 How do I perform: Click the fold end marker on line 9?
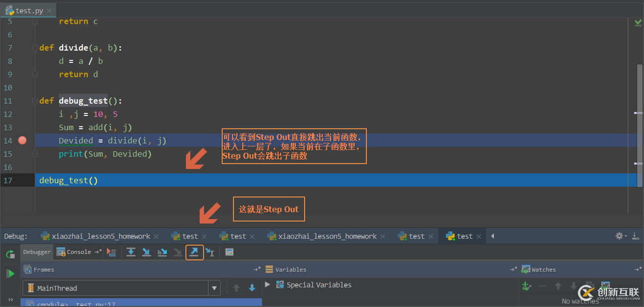pyautogui.click(x=35, y=75)
